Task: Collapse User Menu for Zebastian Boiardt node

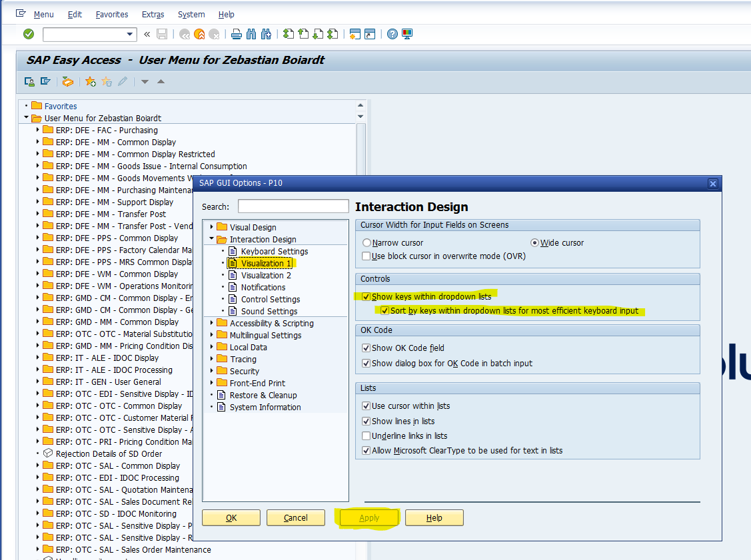Action: pos(27,117)
